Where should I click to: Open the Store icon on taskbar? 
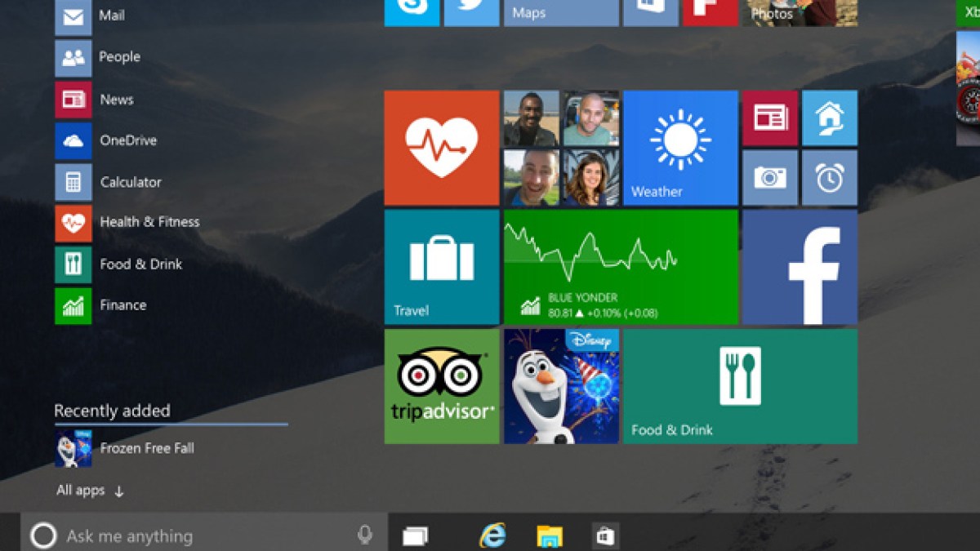pos(605,536)
